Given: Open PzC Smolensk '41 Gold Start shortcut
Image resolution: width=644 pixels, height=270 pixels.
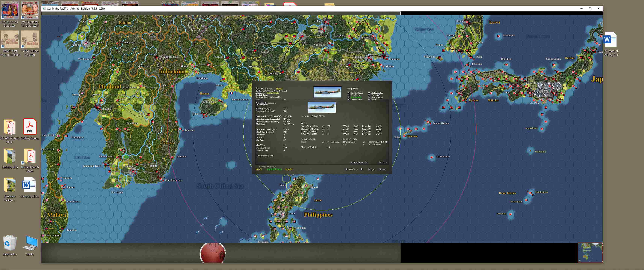Looking at the screenshot, I should click(30, 14).
